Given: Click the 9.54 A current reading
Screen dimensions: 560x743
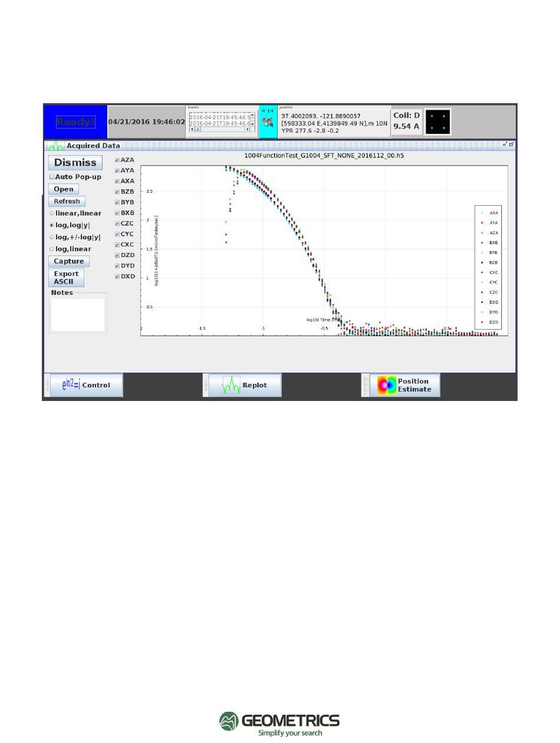Looking at the screenshot, I should point(406,126).
